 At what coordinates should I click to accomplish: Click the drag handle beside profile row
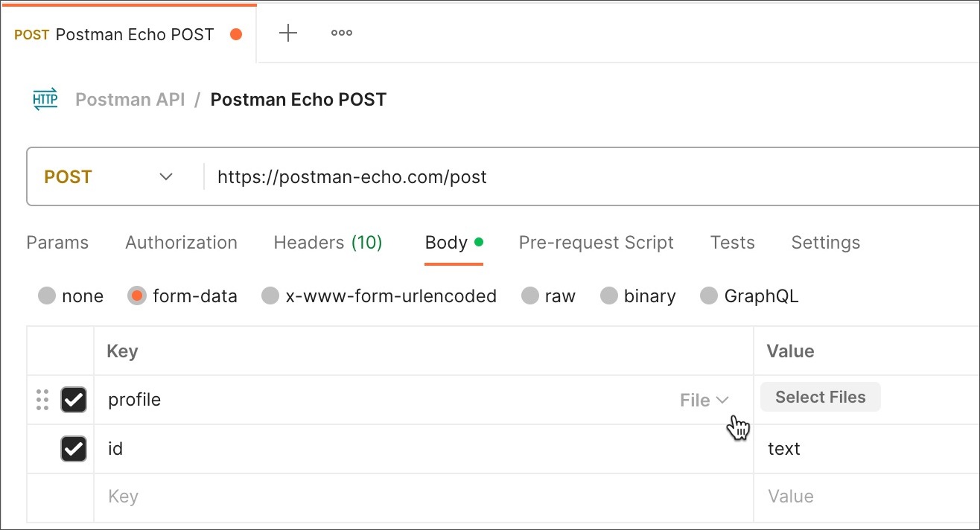click(42, 400)
